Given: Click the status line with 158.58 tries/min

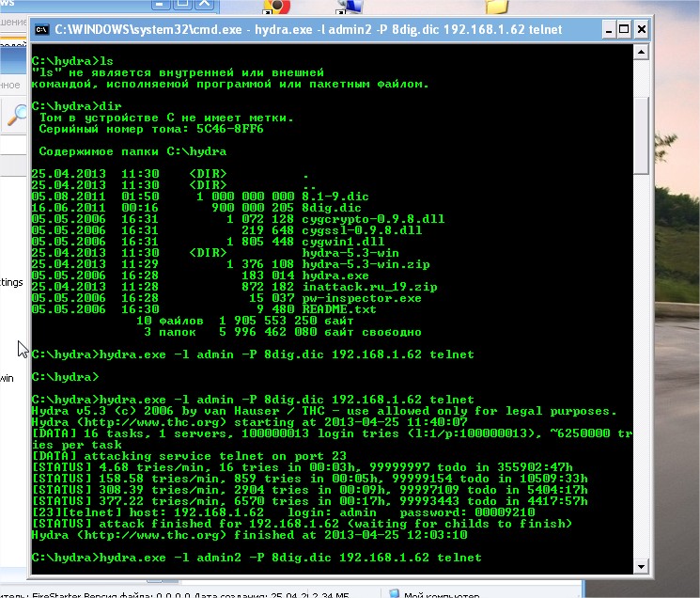Looking at the screenshot, I should [x=310, y=479].
